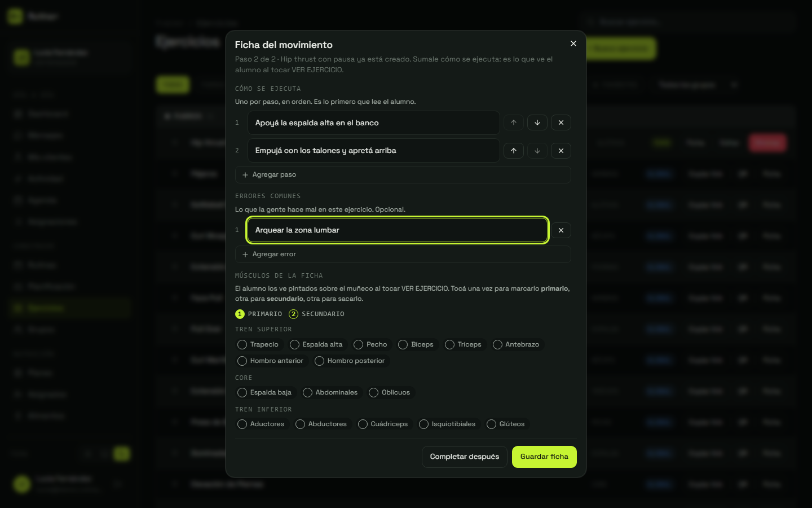The image size is (812, 508).
Task: Click Agregar error button
Action: point(403,255)
